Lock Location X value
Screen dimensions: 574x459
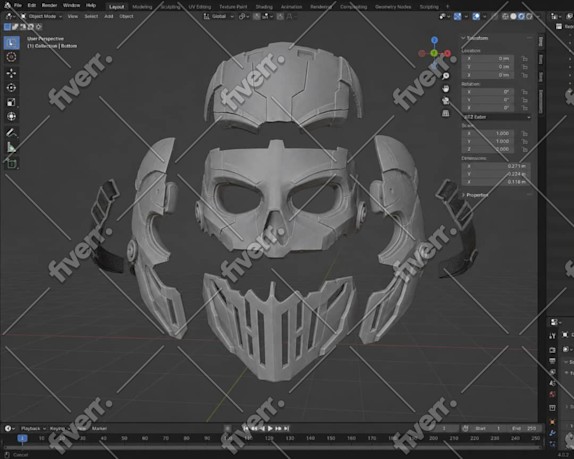[525, 59]
